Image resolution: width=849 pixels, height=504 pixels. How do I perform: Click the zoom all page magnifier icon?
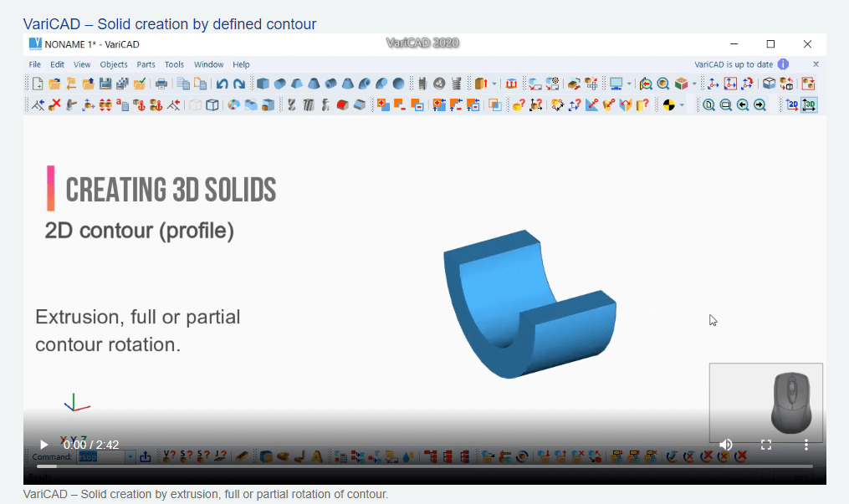pyautogui.click(x=708, y=105)
